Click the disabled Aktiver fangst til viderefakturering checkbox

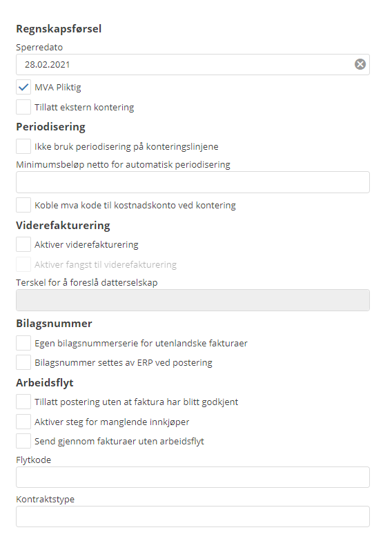click(x=23, y=264)
